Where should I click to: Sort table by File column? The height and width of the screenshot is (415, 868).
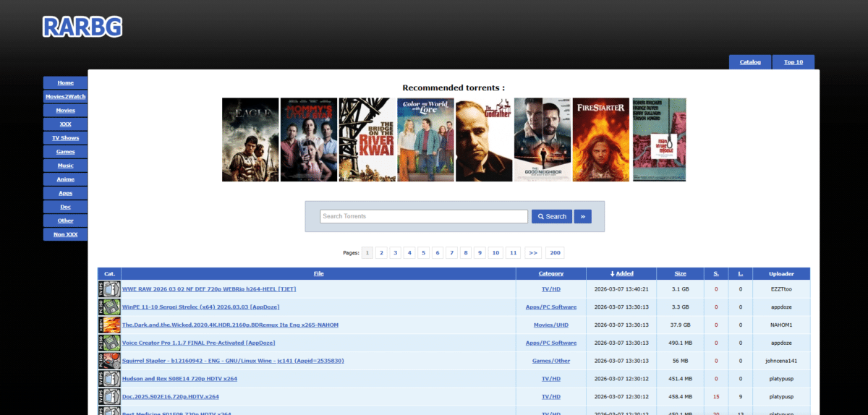point(319,274)
